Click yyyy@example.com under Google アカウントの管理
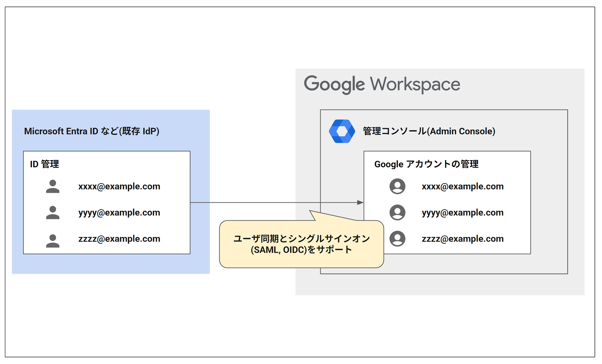The width and height of the screenshot is (602, 364). (x=463, y=213)
